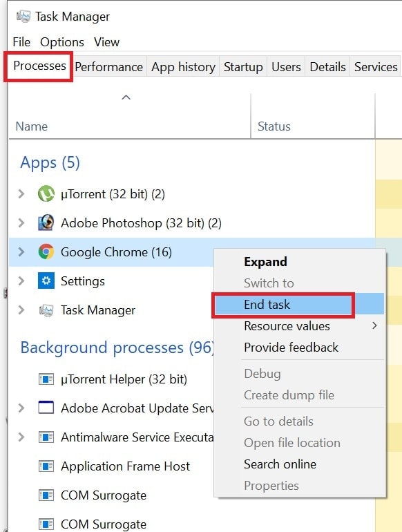The image size is (402, 532).
Task: Select the Application Frame Host row
Action: (x=111, y=466)
